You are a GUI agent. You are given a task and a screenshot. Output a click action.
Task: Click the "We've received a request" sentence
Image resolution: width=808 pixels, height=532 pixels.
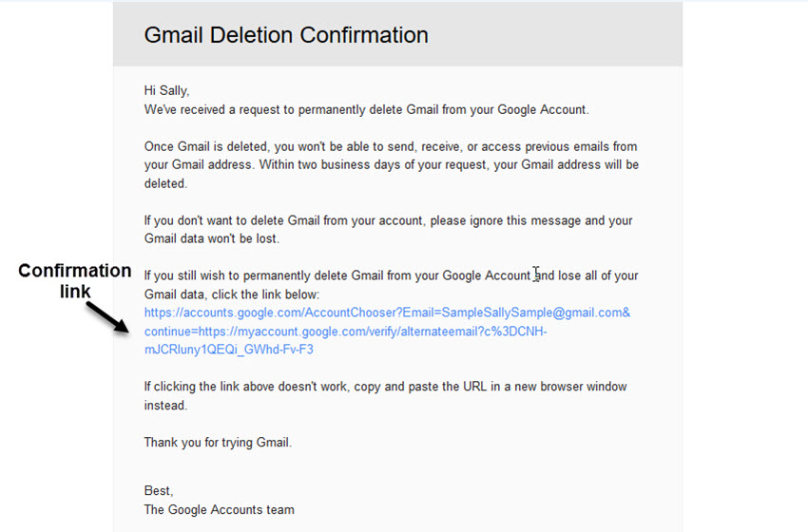tap(366, 109)
